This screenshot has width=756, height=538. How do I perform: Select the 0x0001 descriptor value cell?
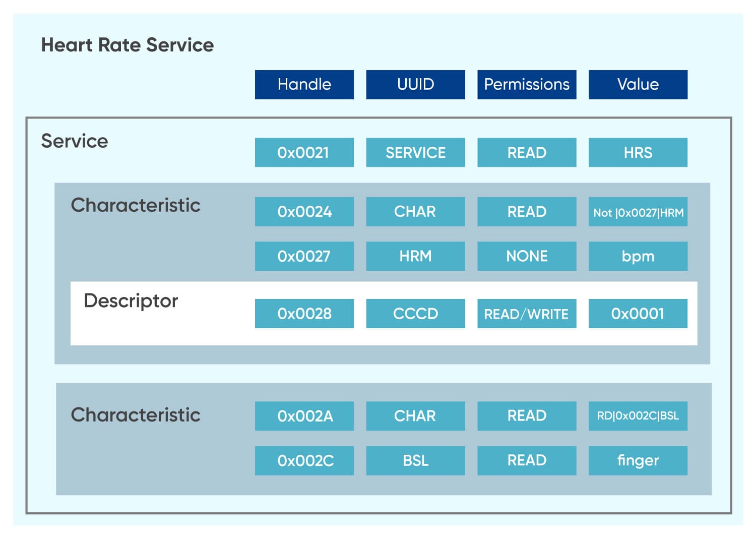(x=638, y=314)
